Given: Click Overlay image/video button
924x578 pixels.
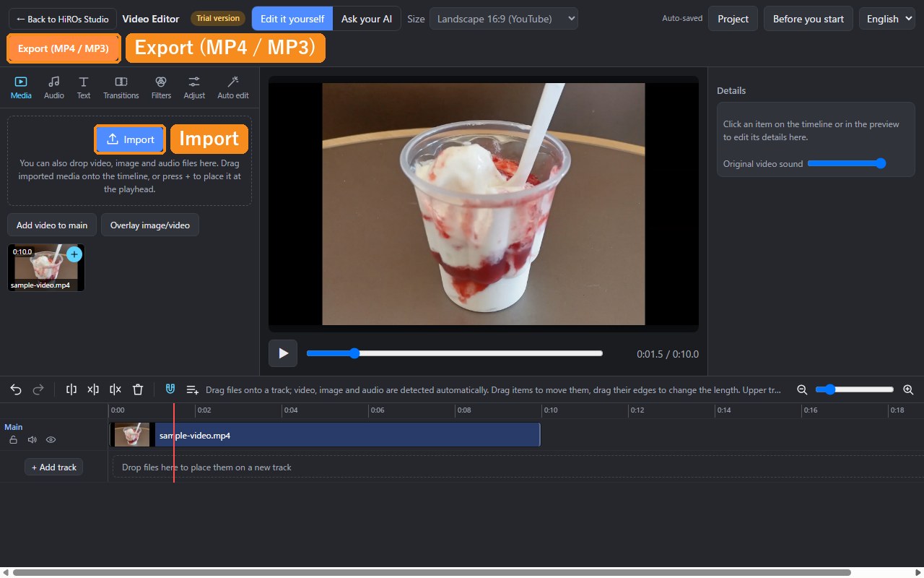Looking at the screenshot, I should pos(150,225).
